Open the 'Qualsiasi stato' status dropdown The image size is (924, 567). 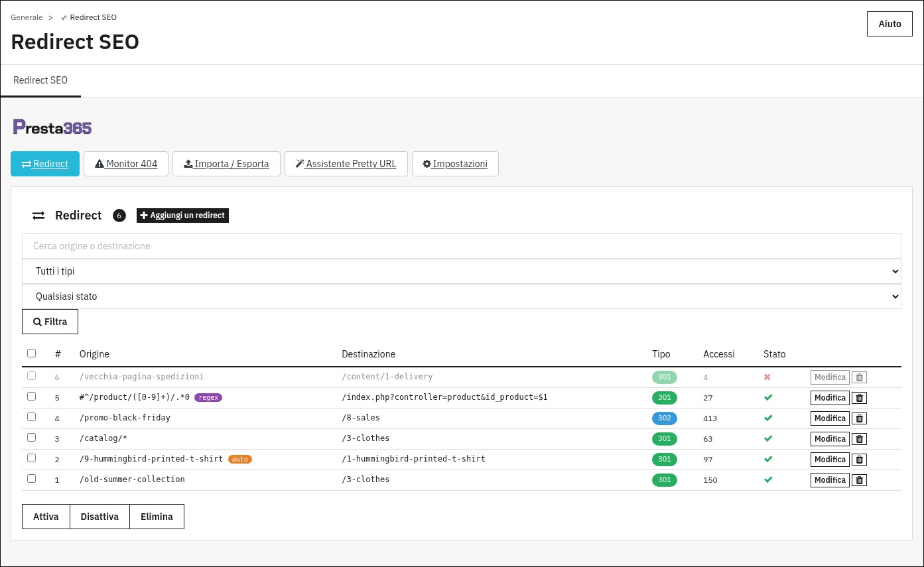coord(462,296)
